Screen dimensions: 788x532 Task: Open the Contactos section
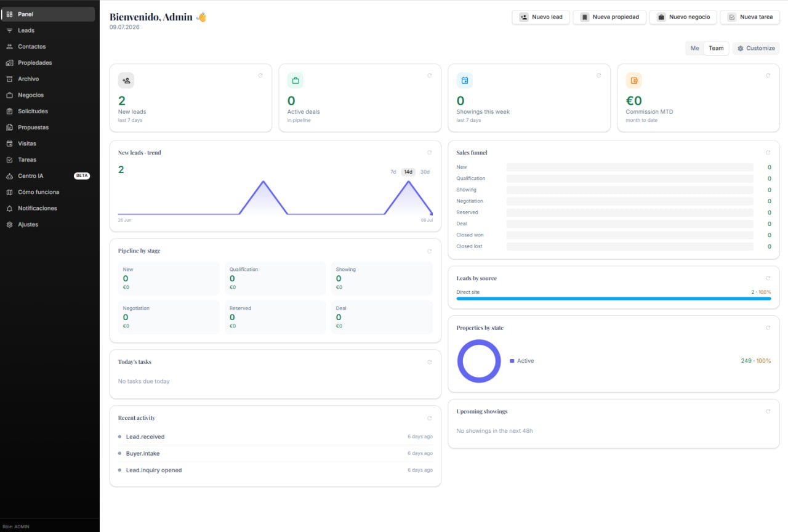pos(48,47)
